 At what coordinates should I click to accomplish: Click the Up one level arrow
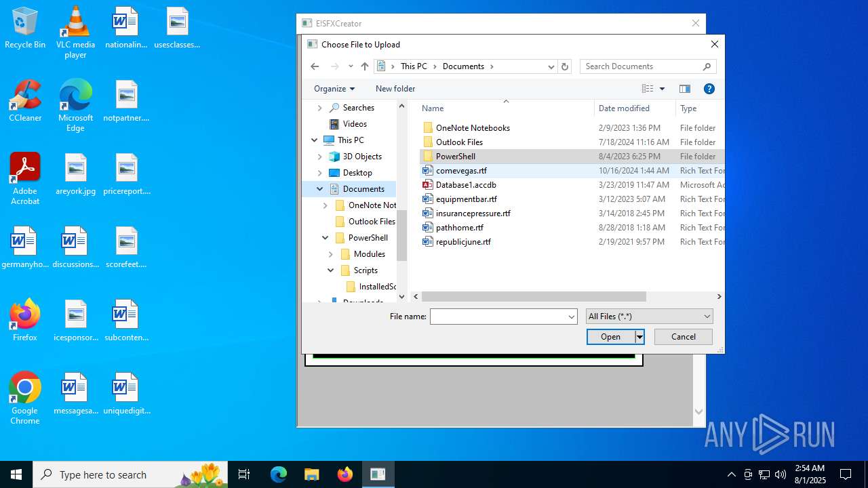[365, 66]
